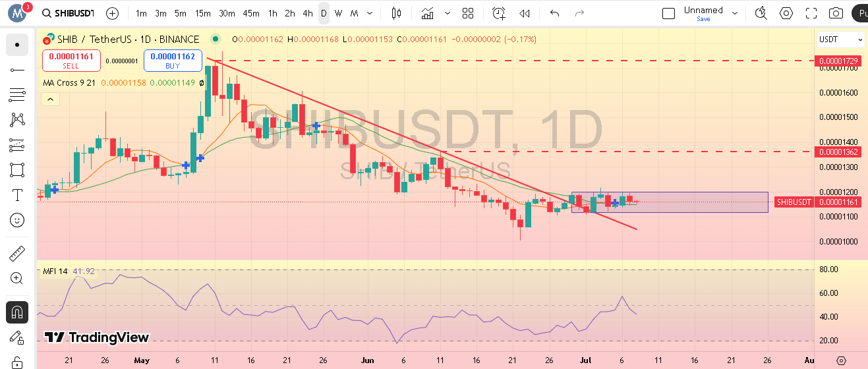Viewport: 868px width, 369px height.
Task: Choose the 5m interval
Action: click(181, 13)
